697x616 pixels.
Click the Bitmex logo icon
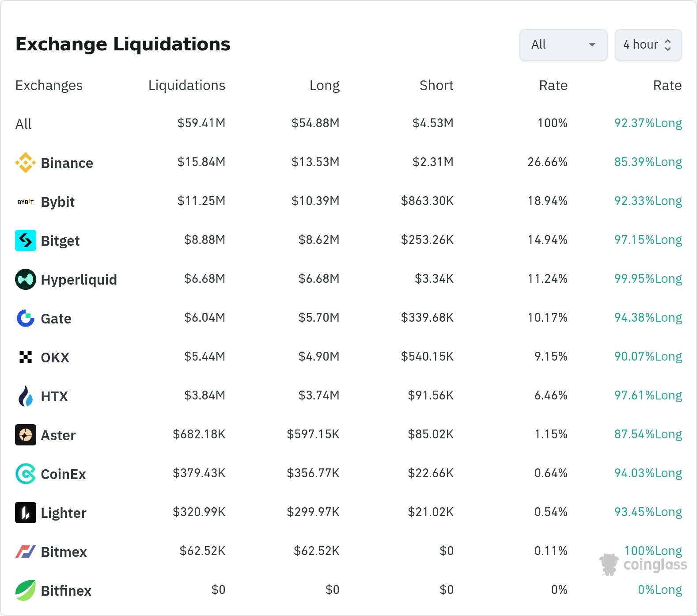pos(26,551)
